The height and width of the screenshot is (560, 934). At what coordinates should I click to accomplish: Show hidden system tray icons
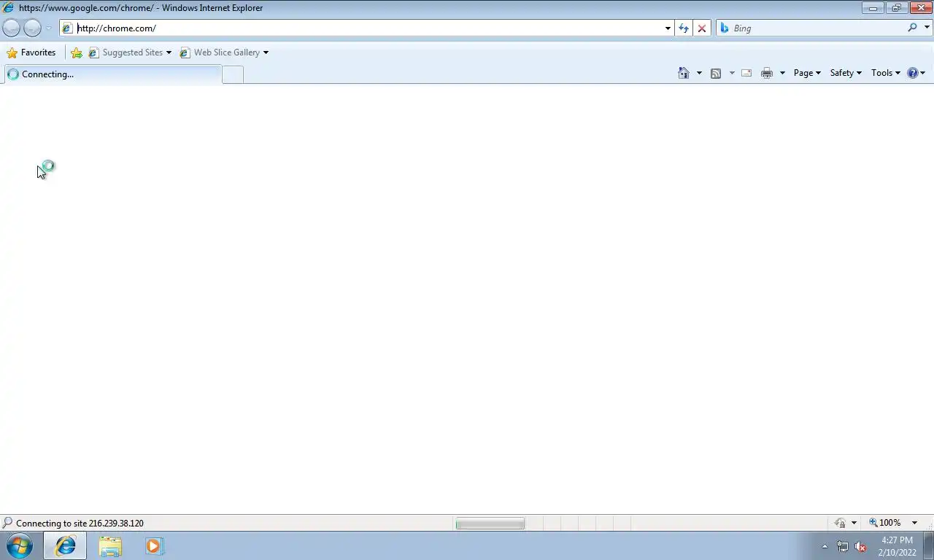[x=825, y=546]
